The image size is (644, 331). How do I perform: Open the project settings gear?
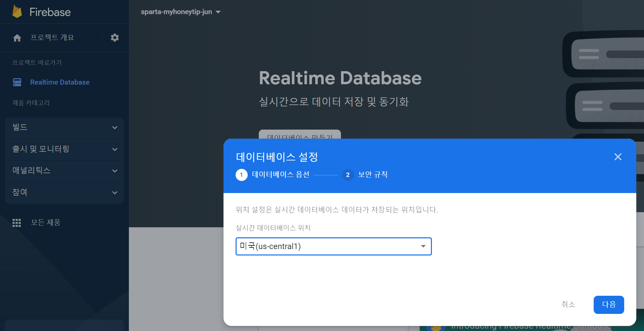pyautogui.click(x=115, y=38)
